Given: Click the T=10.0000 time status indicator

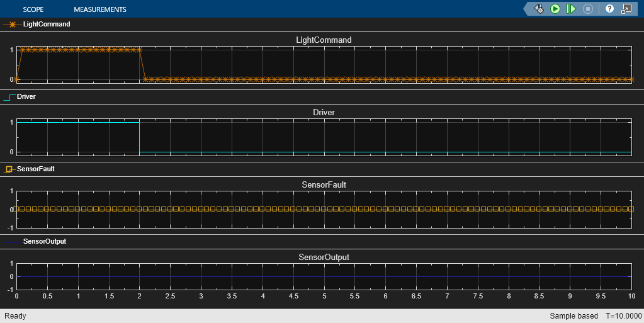Looking at the screenshot, I should tap(624, 316).
